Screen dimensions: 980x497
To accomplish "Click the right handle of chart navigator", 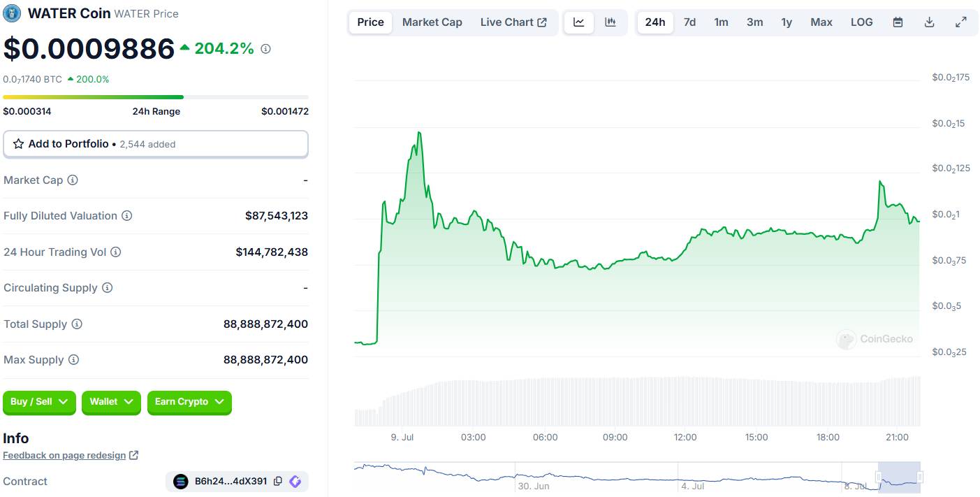I will coord(920,477).
